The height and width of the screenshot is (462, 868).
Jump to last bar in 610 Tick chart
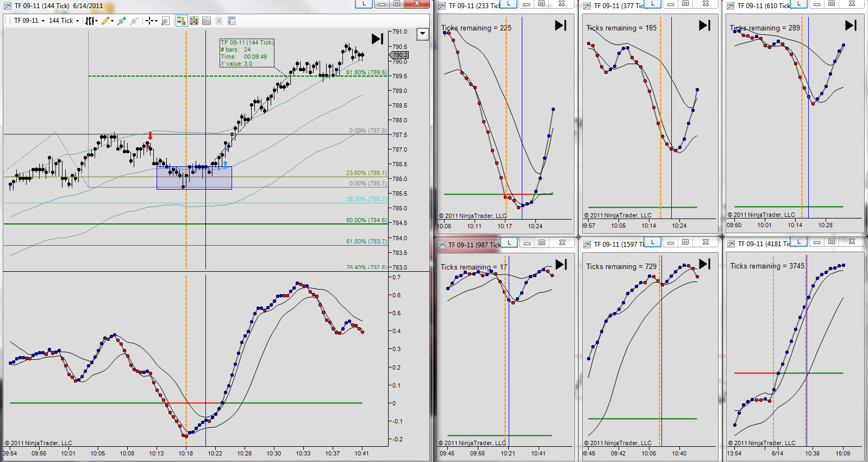pos(851,25)
